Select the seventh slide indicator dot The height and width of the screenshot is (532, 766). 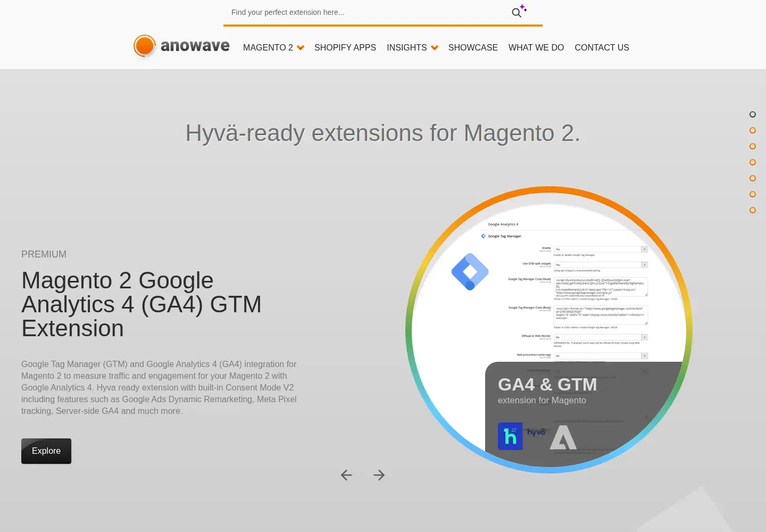pos(753,210)
